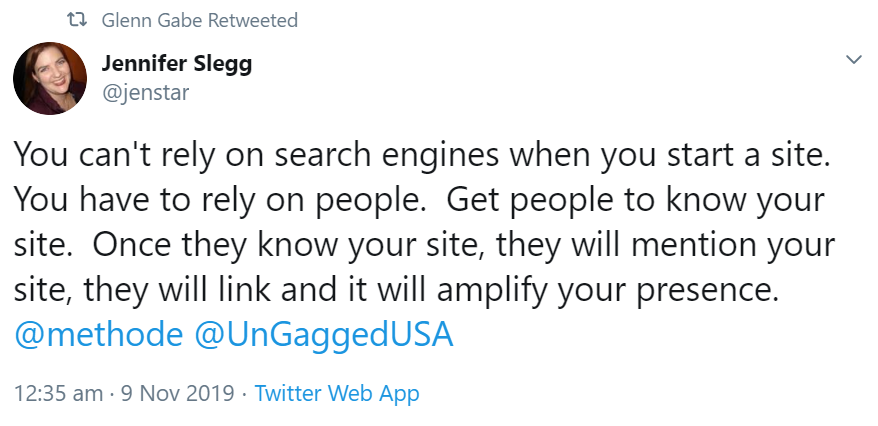This screenshot has height=426, width=878.
Task: Click the blank area right of @UnGaggedUSA
Action: (650, 334)
